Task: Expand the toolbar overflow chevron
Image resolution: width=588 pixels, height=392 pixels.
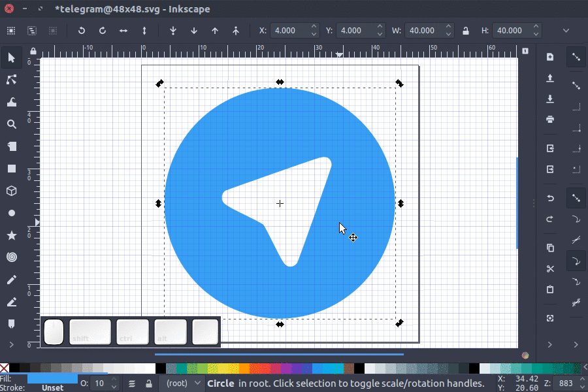Action: 566,30
